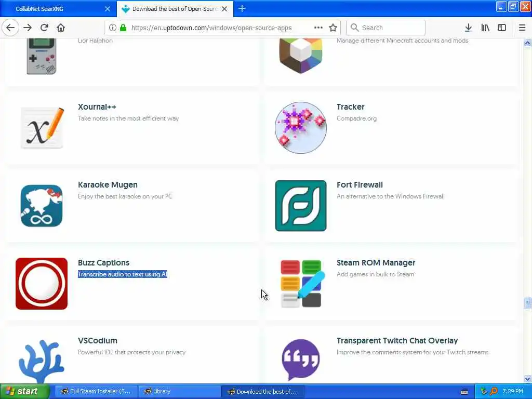The height and width of the screenshot is (399, 532).
Task: Close the Download the best of Open-Source tab
Action: (224, 9)
